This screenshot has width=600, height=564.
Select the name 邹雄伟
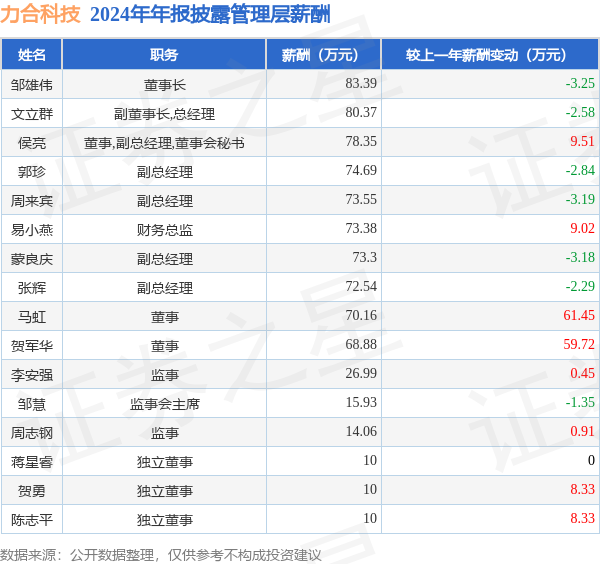tap(32, 85)
